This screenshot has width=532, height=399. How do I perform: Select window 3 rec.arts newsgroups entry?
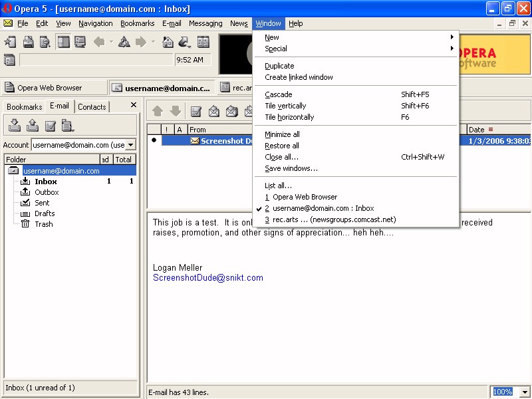click(x=356, y=219)
